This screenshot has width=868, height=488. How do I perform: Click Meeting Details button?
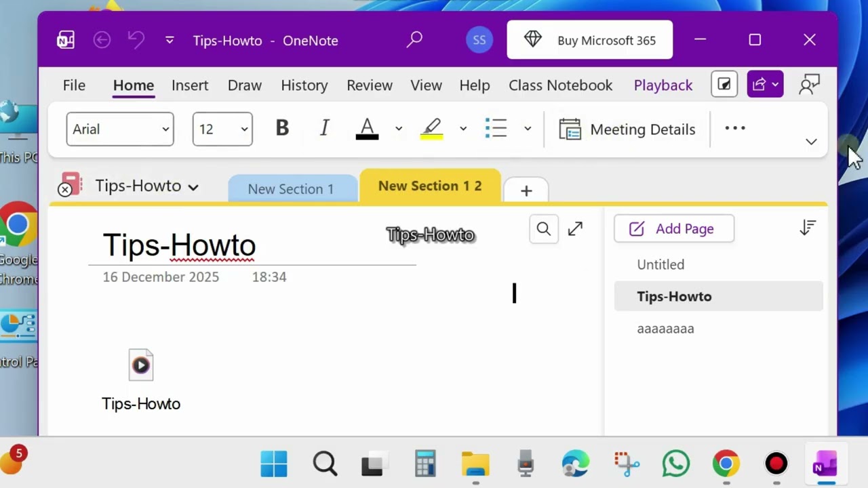[x=627, y=129]
